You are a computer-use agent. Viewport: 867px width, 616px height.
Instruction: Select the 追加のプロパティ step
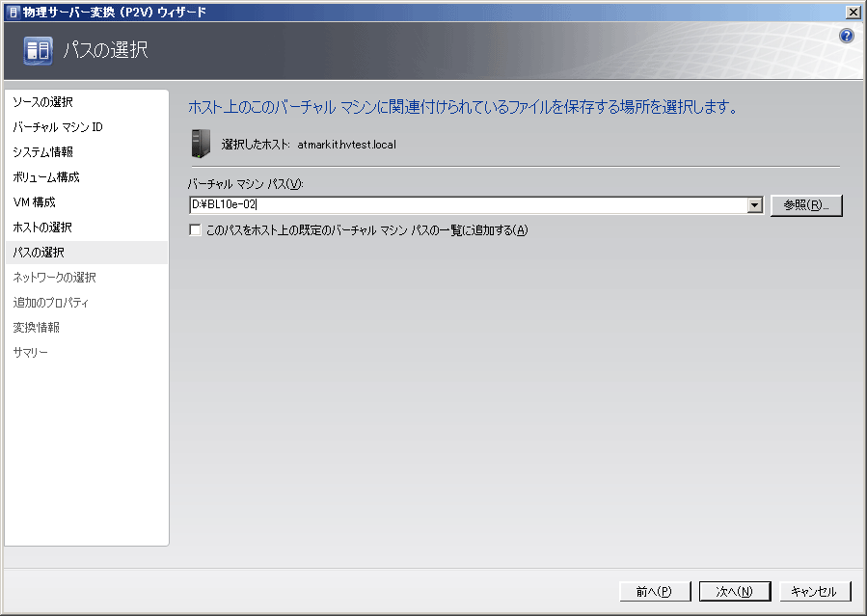[x=50, y=302]
